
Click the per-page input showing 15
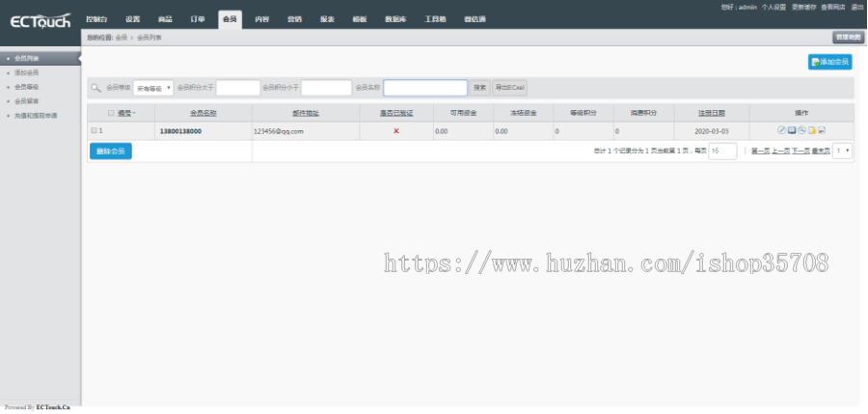coord(722,151)
